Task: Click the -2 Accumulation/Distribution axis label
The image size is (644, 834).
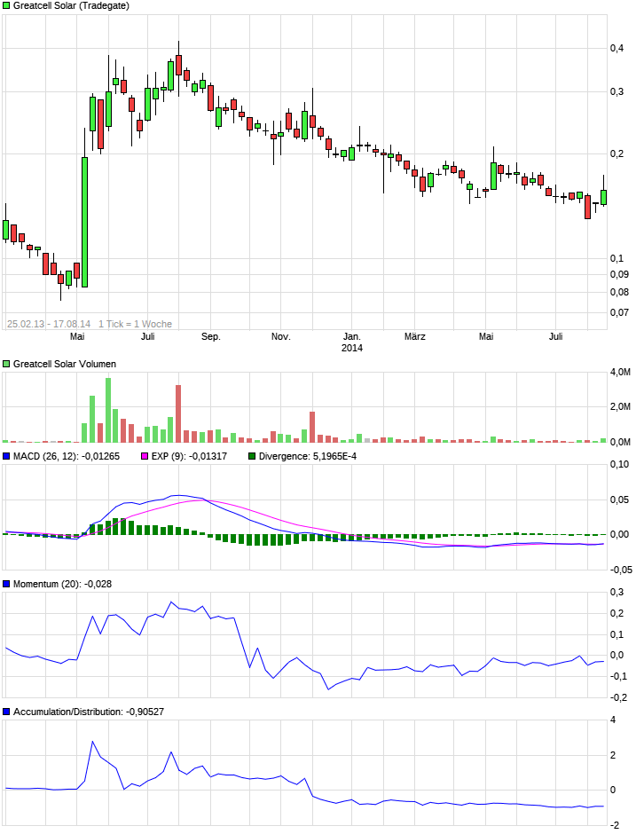Action: pyautogui.click(x=614, y=825)
